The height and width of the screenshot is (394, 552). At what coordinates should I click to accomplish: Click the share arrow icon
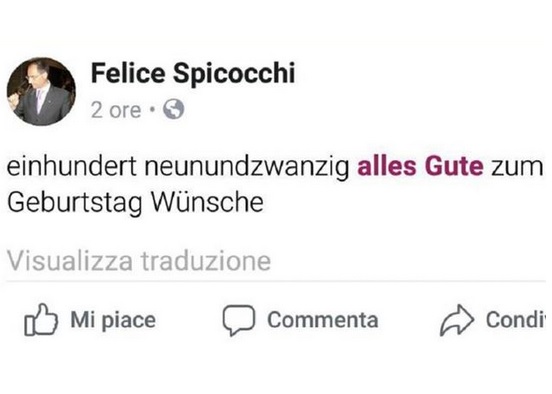click(457, 320)
